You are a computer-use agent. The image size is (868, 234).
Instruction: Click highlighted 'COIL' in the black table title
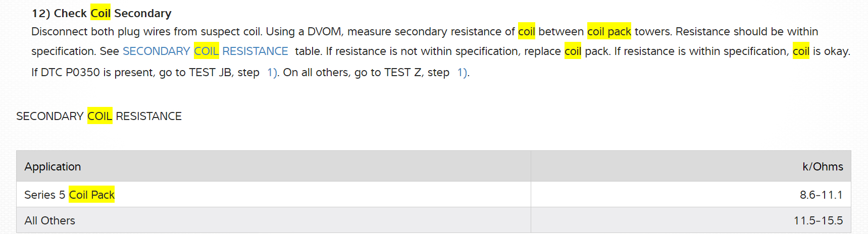[99, 116]
